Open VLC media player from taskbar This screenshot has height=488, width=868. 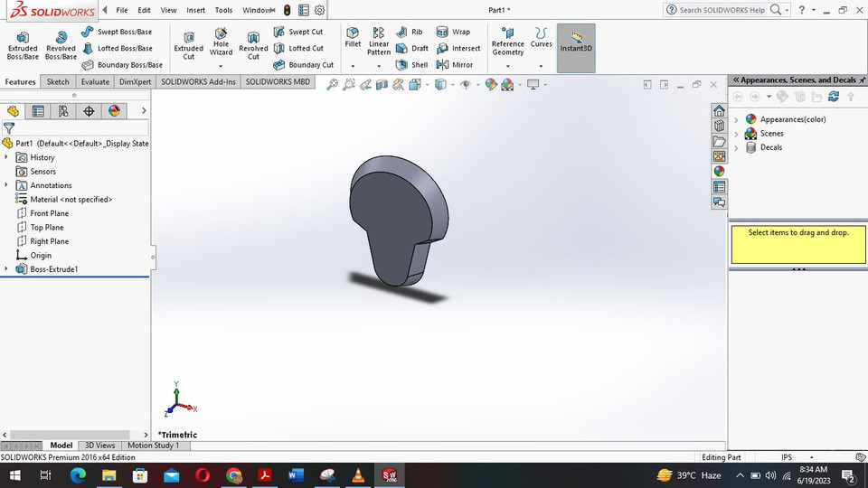358,475
